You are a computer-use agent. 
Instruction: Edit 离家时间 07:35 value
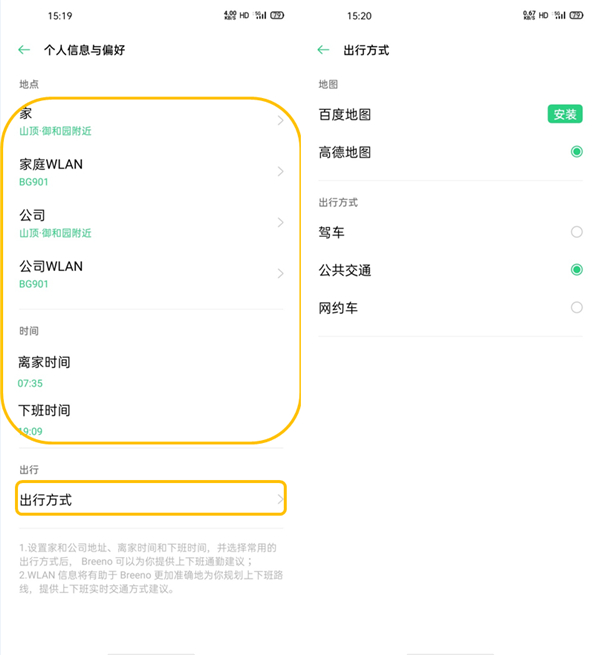30,383
